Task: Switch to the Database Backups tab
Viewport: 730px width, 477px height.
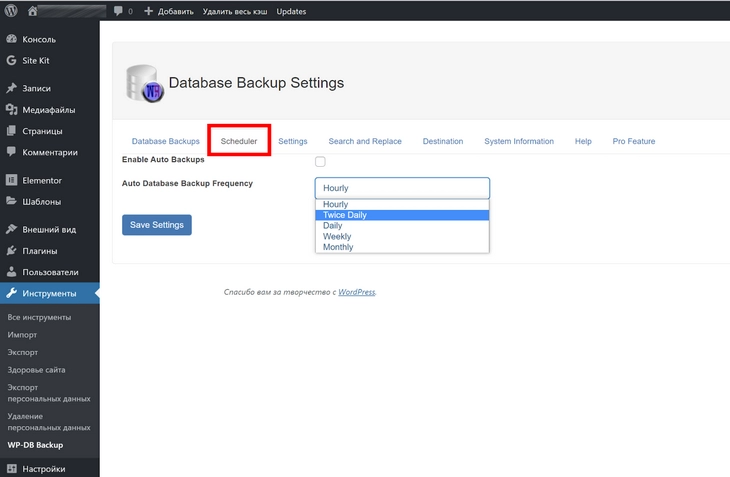Action: point(166,141)
